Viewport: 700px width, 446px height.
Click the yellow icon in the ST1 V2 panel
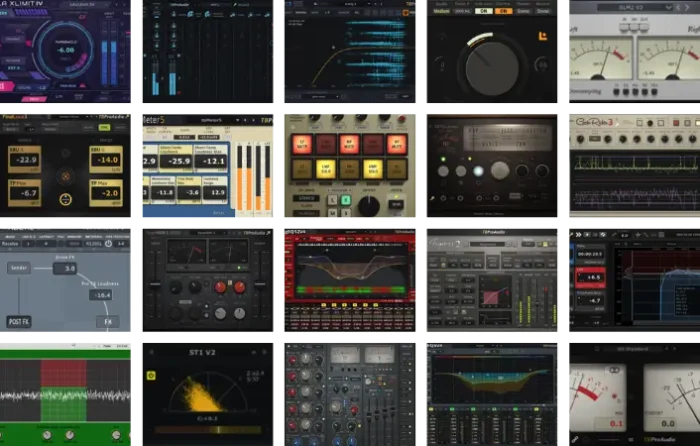pyautogui.click(x=149, y=376)
